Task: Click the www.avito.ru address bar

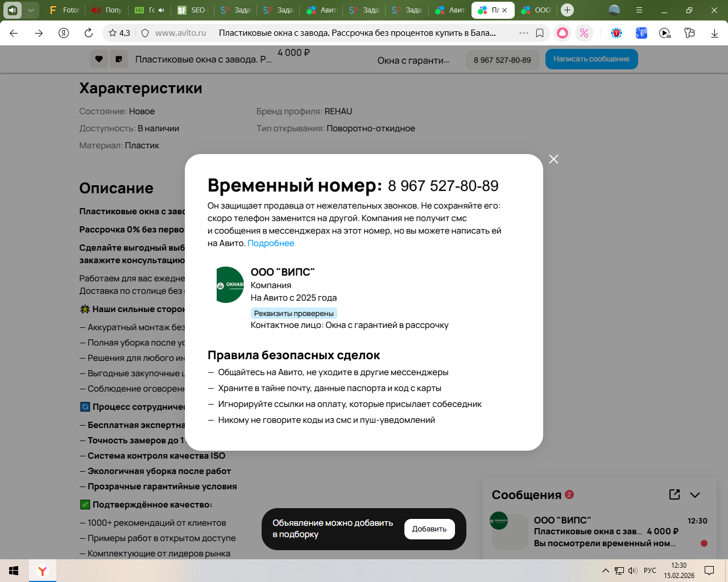Action: [181, 33]
